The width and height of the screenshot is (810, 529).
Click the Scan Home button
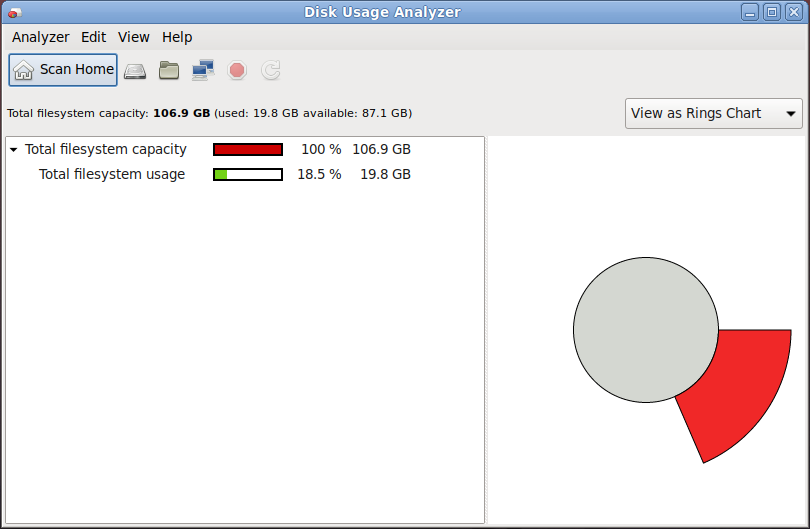[63, 70]
